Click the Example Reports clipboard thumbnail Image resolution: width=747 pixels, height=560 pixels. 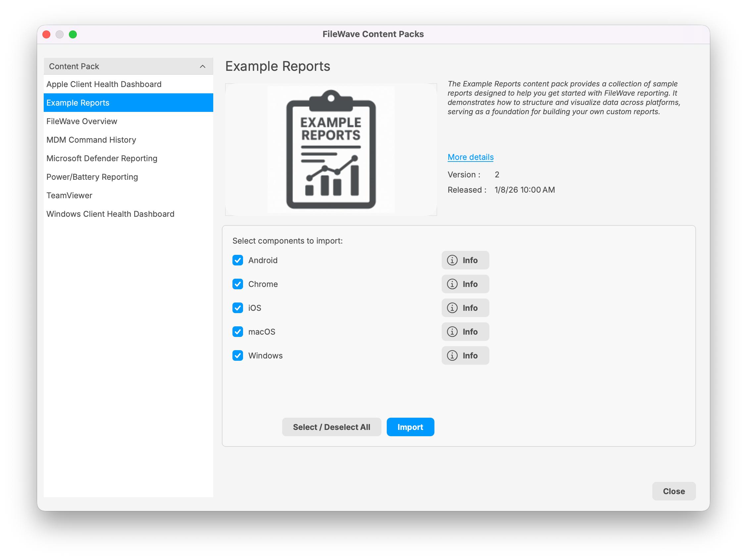click(x=331, y=150)
